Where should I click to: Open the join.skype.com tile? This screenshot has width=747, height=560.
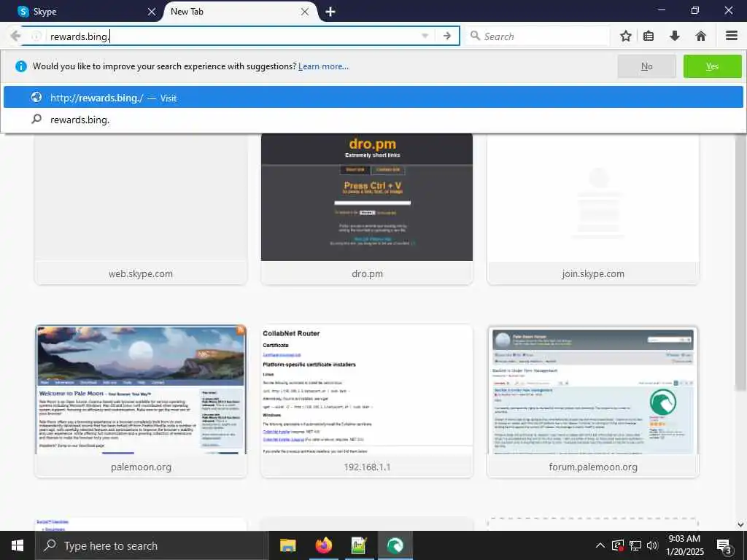tap(592, 209)
